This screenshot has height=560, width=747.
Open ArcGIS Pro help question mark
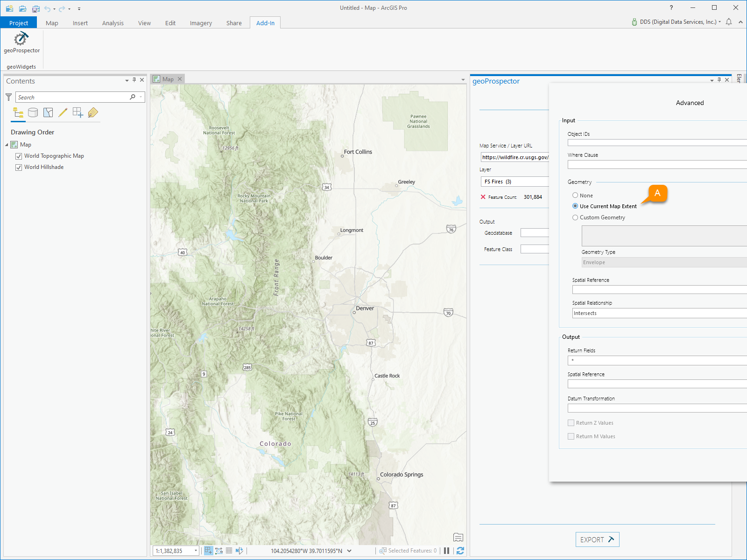[x=671, y=7]
